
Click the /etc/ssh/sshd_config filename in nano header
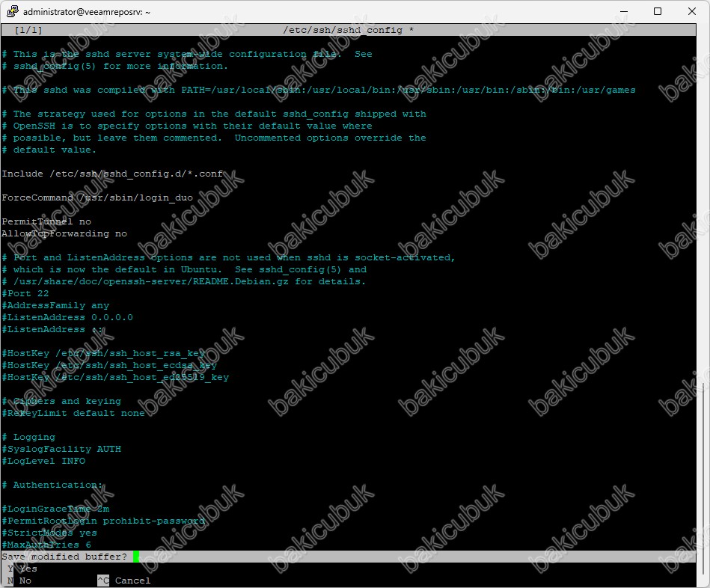343,30
